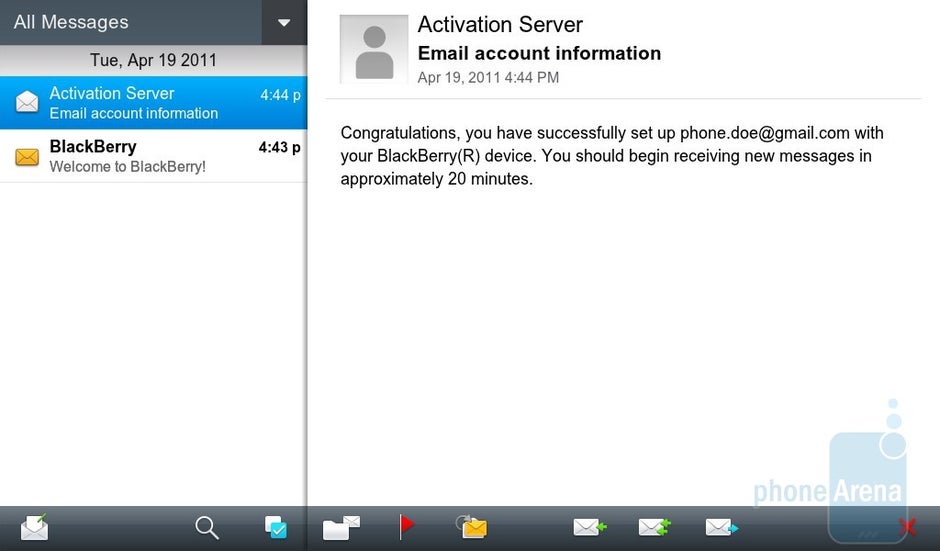940x551 pixels.
Task: Reply to the Activation Server email
Action: (589, 527)
